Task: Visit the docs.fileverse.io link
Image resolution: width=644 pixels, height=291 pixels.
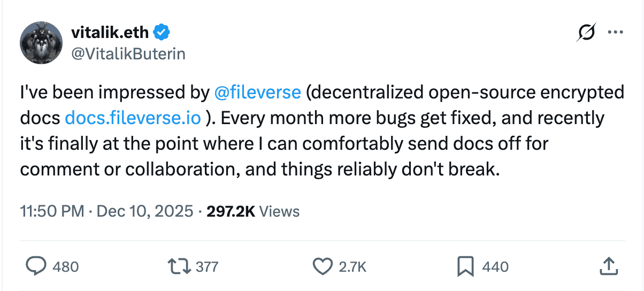Action: (x=133, y=118)
